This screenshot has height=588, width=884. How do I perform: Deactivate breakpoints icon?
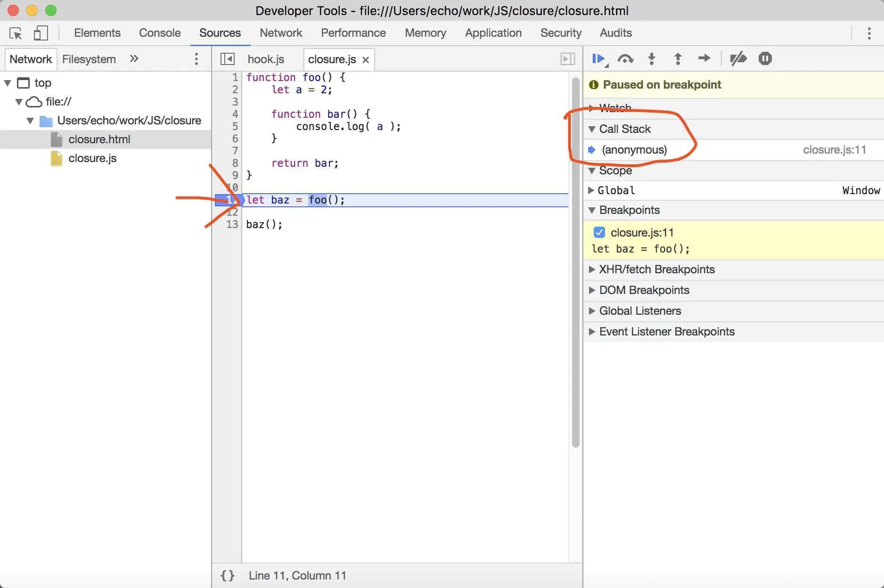(x=738, y=58)
